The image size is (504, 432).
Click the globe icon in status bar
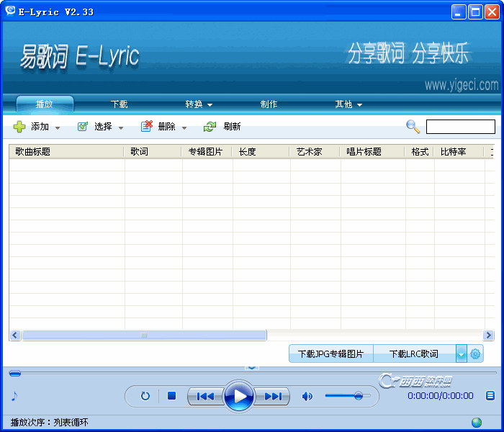(477, 422)
